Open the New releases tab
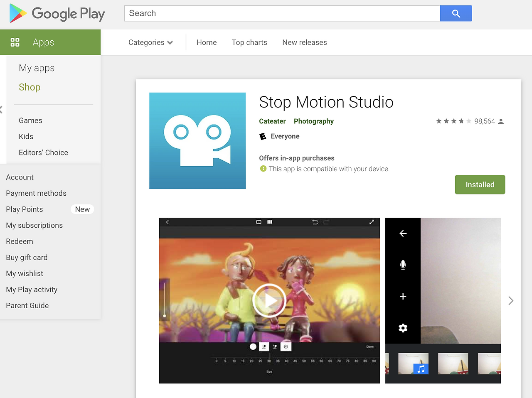The height and width of the screenshot is (398, 532). coord(305,42)
